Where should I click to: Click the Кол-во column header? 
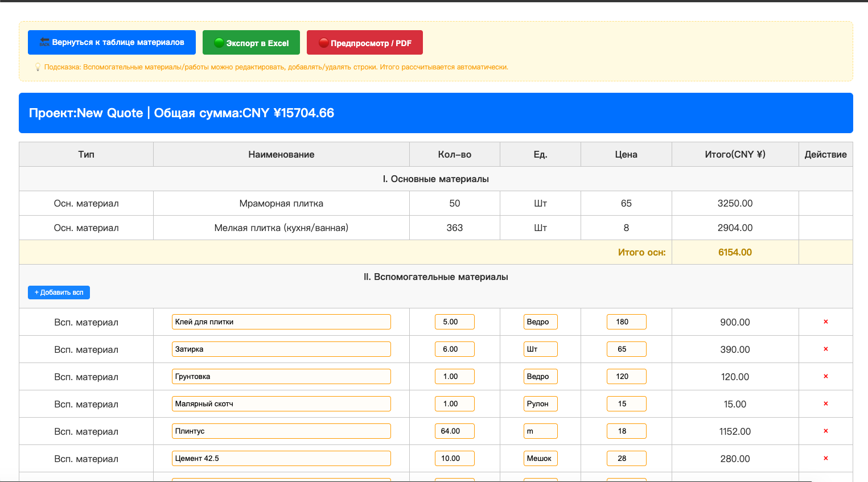tap(455, 154)
